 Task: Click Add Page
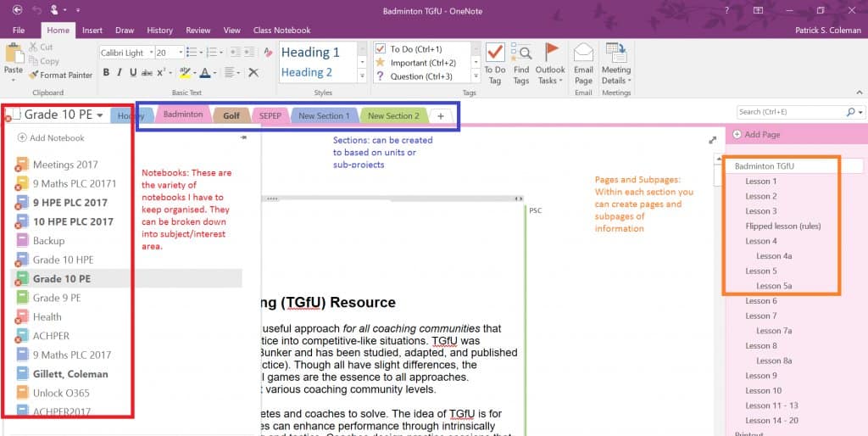[x=756, y=135]
